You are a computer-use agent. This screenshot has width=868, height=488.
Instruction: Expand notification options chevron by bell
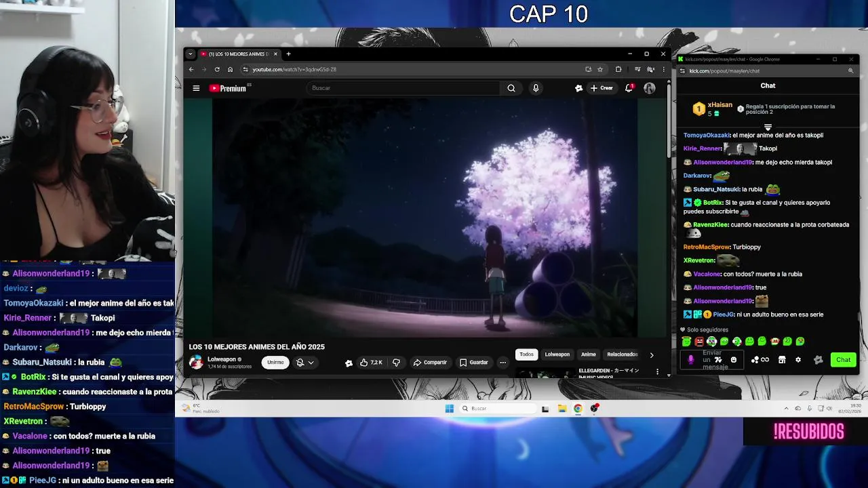tap(311, 363)
